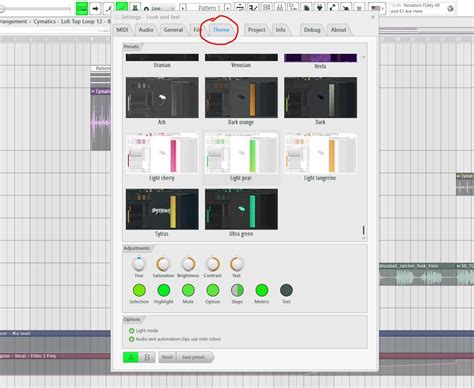Click the Brightness knob
This screenshot has height=388, width=474.
click(188, 264)
